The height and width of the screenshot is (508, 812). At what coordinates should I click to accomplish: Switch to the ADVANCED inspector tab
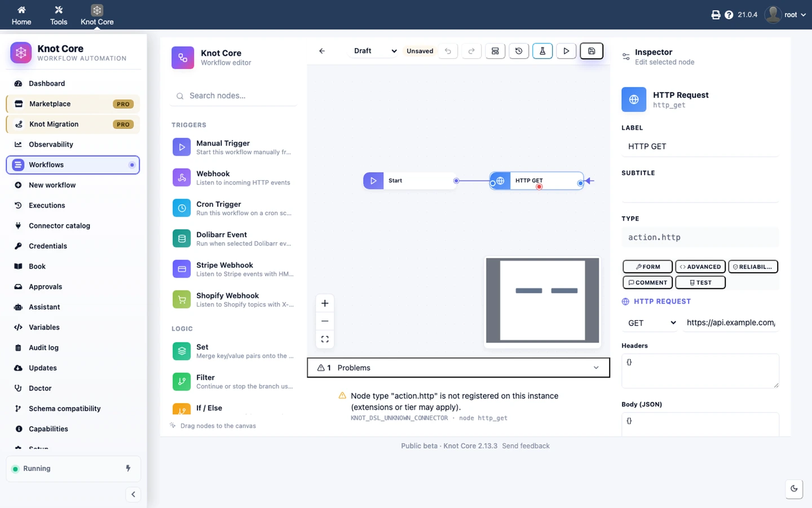click(x=700, y=266)
